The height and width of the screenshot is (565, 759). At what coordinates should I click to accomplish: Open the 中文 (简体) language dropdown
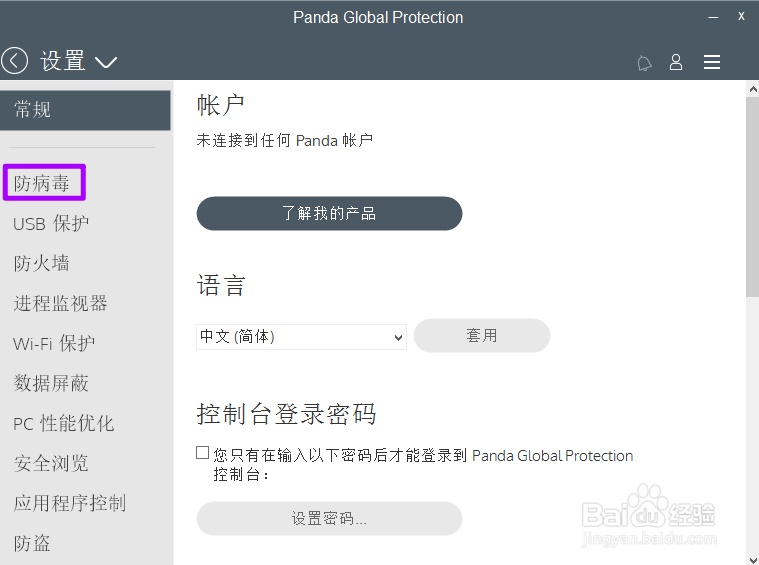pyautogui.click(x=301, y=337)
